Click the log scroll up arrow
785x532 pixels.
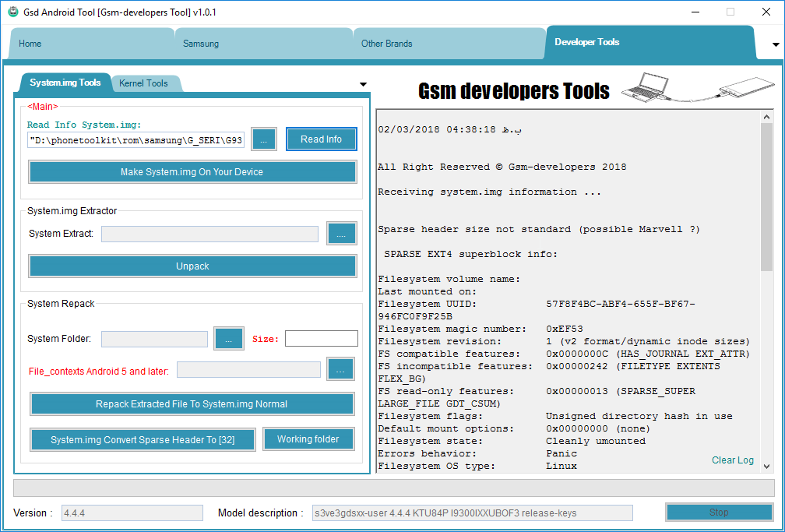[766, 116]
